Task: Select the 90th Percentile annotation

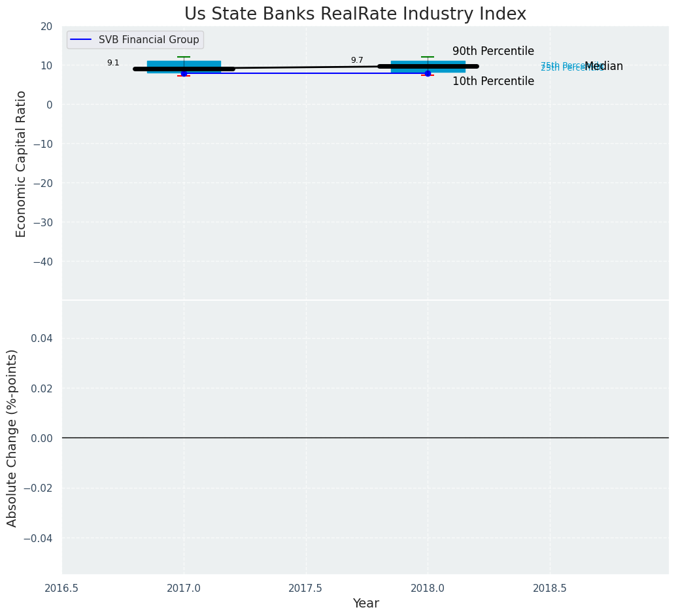Action: (493, 52)
